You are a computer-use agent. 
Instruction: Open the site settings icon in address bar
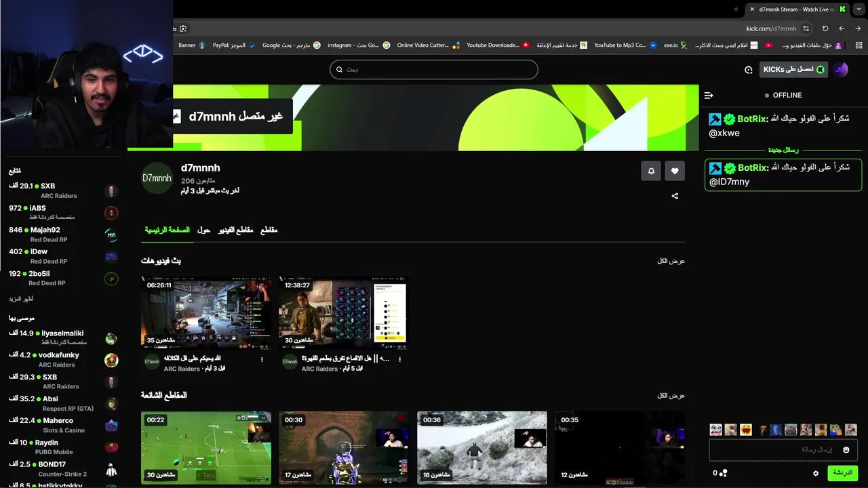tap(806, 28)
